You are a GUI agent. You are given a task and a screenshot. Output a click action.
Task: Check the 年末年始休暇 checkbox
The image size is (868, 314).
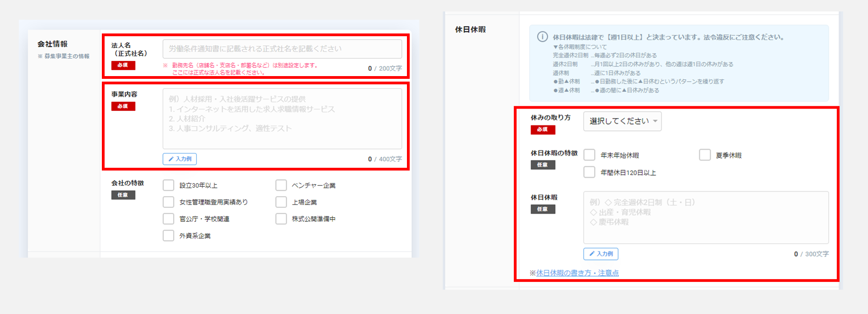coord(589,155)
